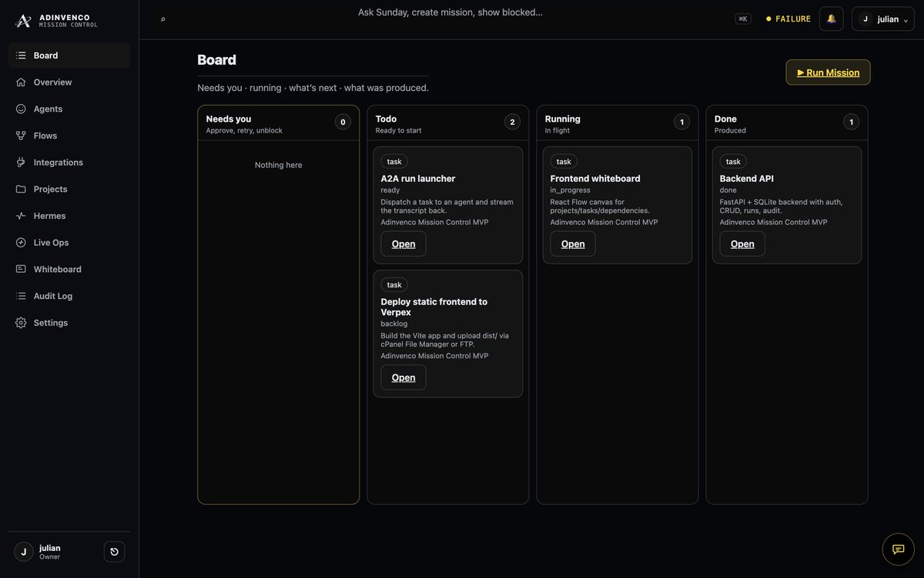Click the task tag on Deploy static frontend card
The height and width of the screenshot is (578, 924).
394,284
